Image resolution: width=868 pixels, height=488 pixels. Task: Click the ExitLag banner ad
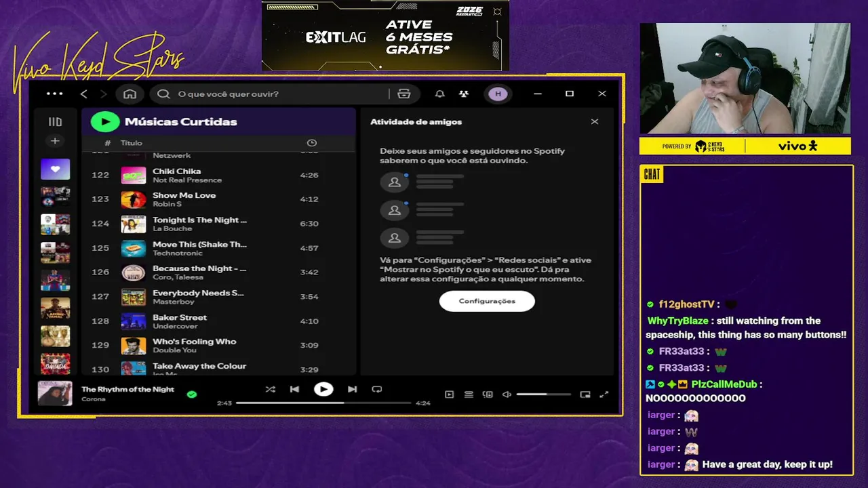point(385,35)
